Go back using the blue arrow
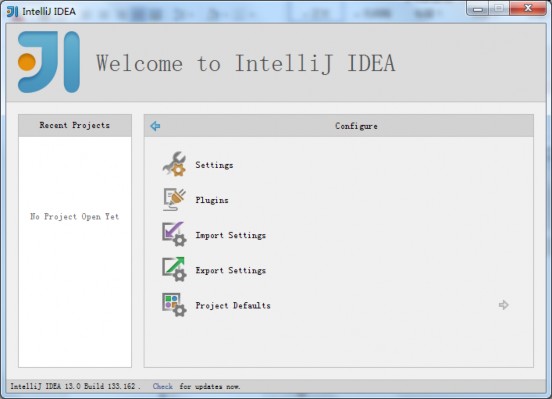The height and width of the screenshot is (399, 552). [x=155, y=126]
